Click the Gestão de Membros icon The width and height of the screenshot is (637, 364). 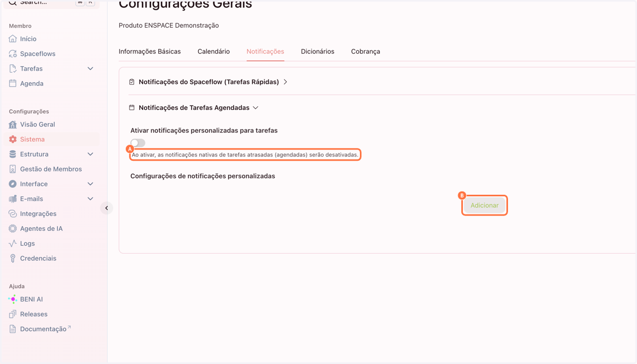click(x=13, y=169)
